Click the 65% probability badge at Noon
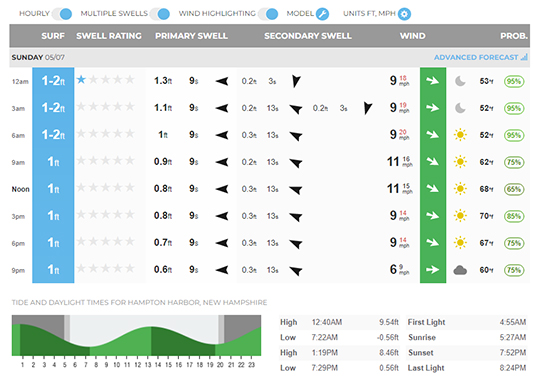The image size is (533, 380). click(514, 189)
